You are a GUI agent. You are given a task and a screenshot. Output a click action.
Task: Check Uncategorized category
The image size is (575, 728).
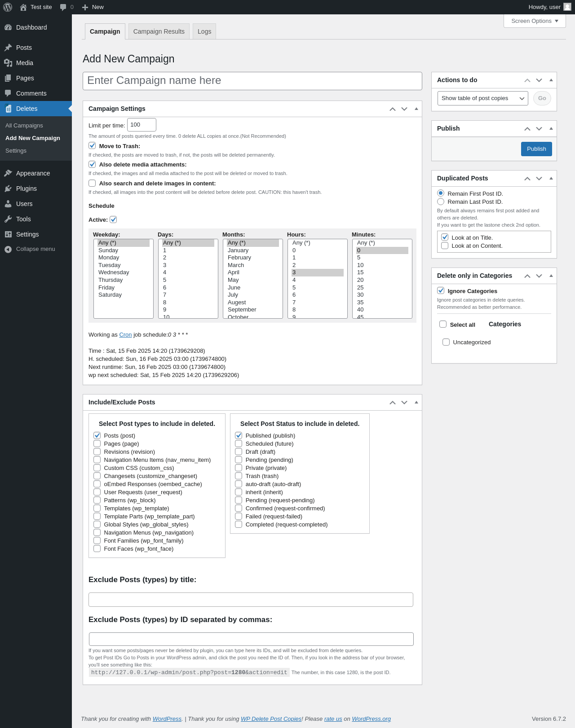(446, 342)
